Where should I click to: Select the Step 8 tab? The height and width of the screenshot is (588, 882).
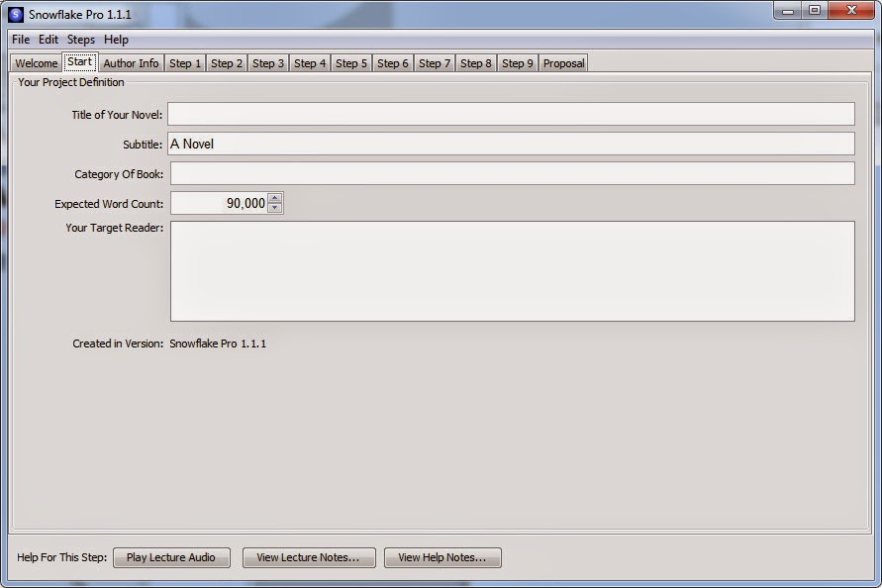click(x=476, y=63)
